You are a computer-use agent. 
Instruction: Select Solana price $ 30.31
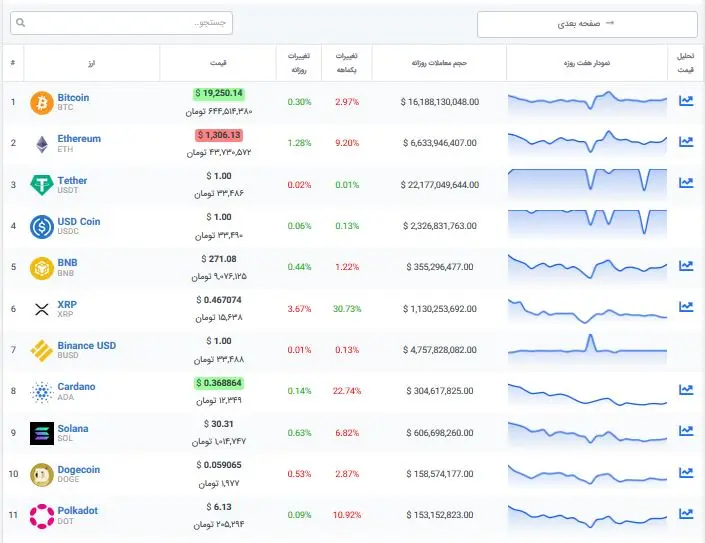click(219, 424)
